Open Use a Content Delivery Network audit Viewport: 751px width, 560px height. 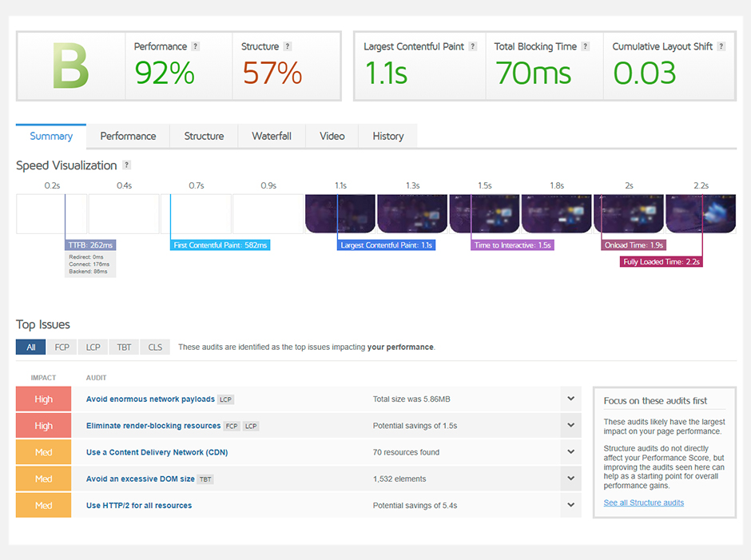coord(157,452)
